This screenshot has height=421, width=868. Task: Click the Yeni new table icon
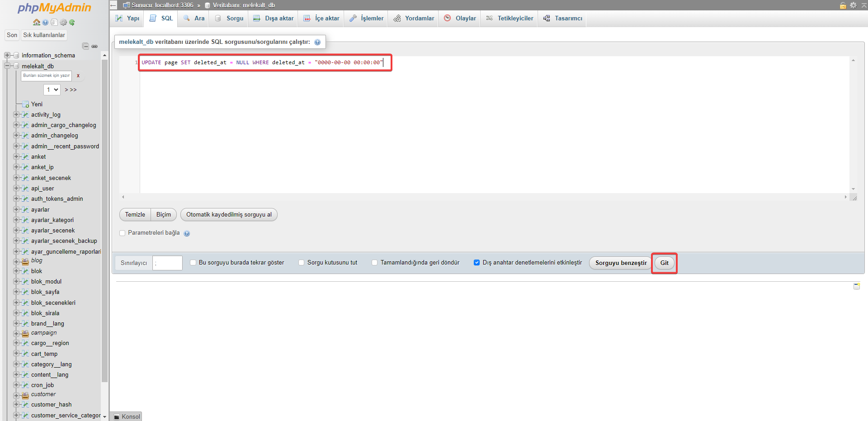click(x=26, y=104)
